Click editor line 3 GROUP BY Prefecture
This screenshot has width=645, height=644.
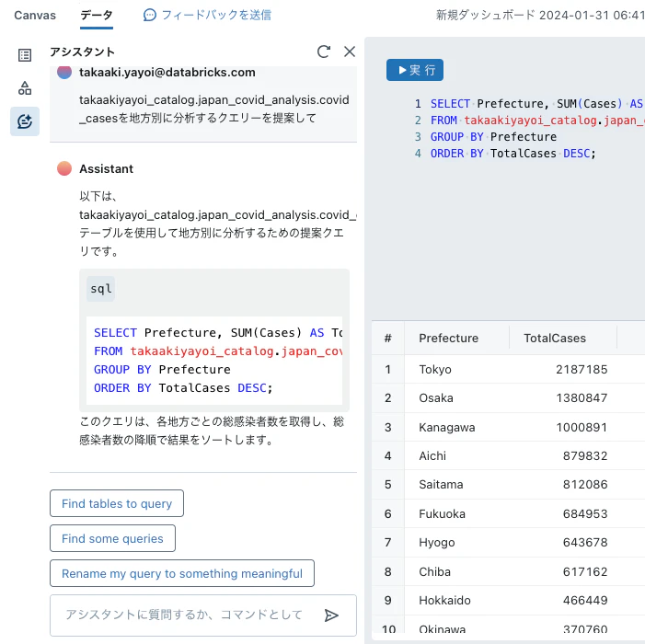tap(493, 136)
